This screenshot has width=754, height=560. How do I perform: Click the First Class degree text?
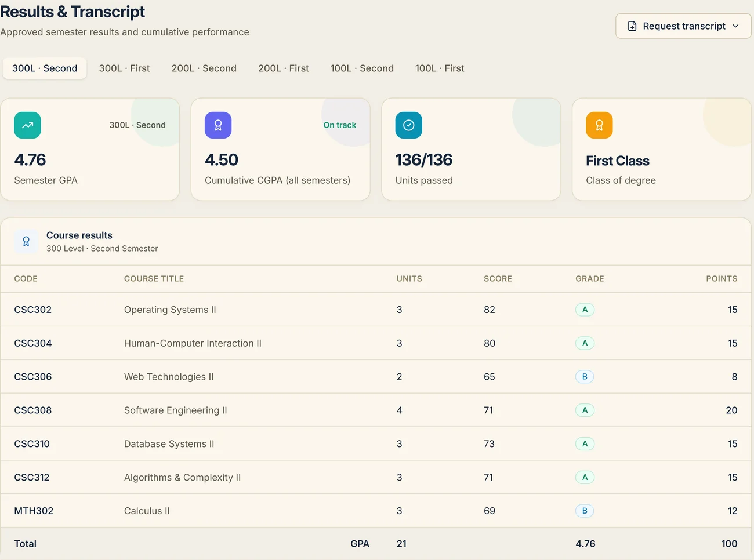pos(618,161)
